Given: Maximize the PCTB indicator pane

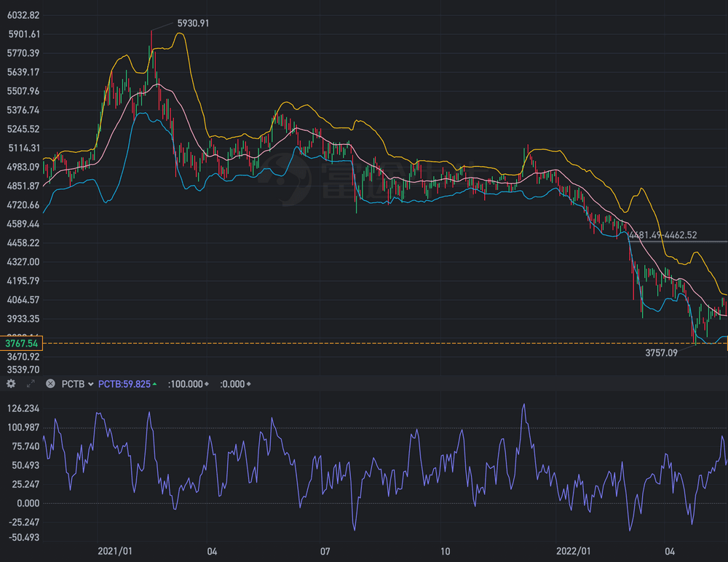Looking at the screenshot, I should (x=31, y=384).
